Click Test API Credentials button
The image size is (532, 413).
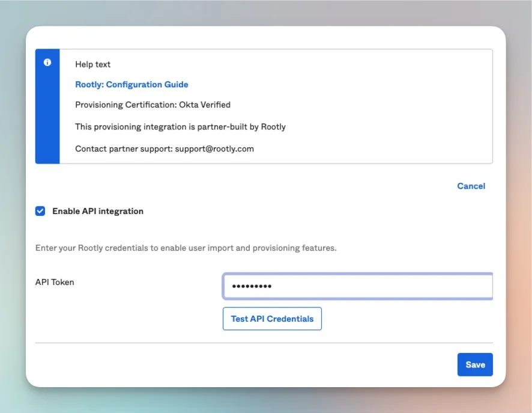point(272,319)
